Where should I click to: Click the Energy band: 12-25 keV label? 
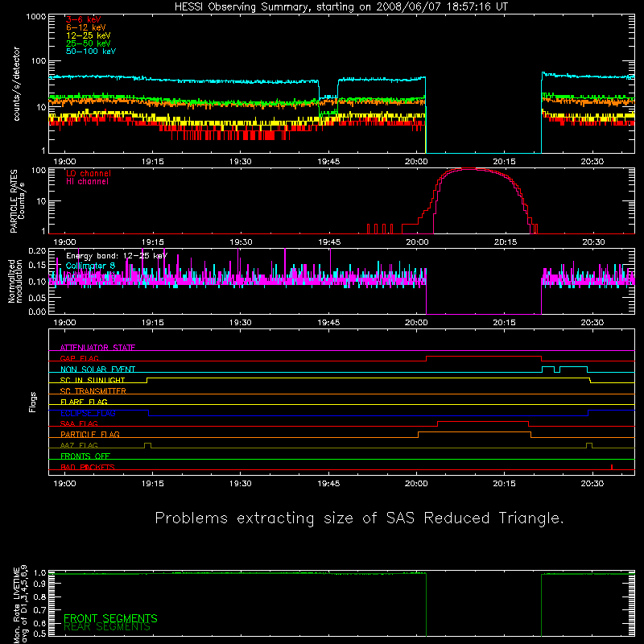tap(117, 256)
